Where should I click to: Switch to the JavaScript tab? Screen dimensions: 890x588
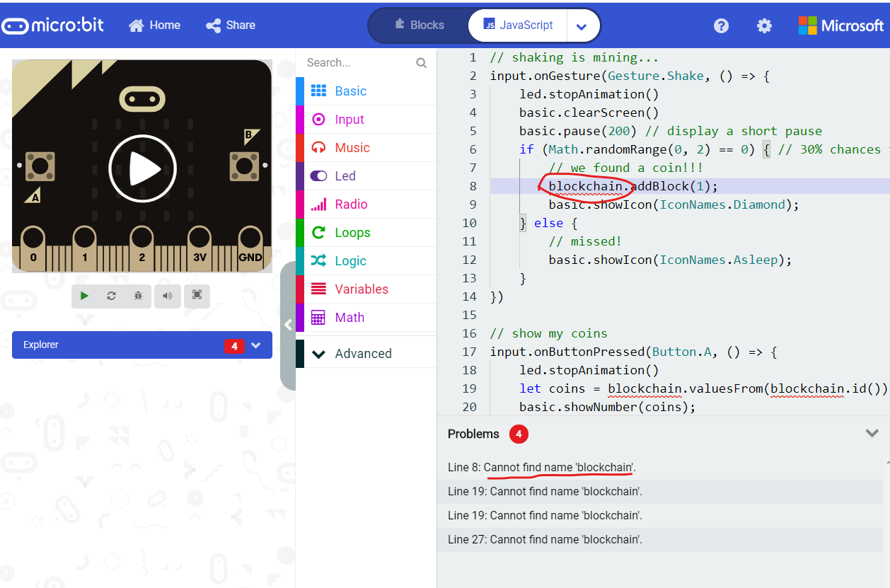(517, 25)
